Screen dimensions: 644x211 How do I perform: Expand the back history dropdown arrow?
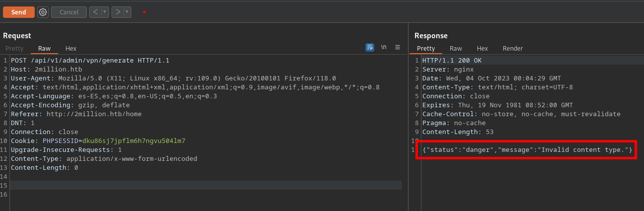tap(105, 12)
